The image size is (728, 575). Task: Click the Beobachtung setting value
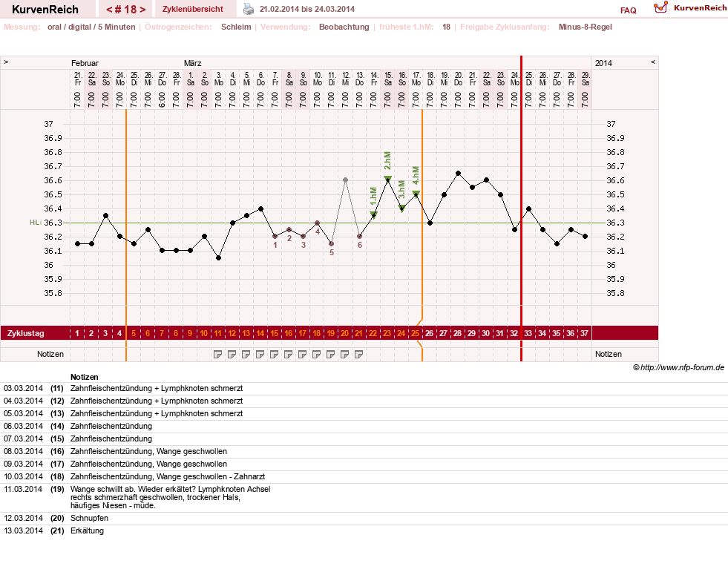point(344,27)
